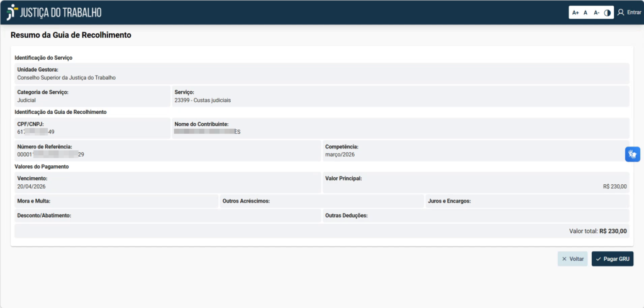
Task: Open the Entrar login link
Action: point(634,13)
